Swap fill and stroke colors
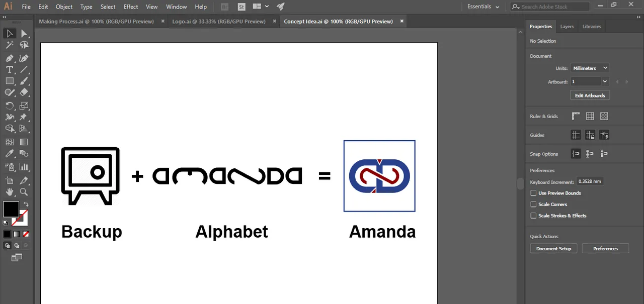Image resolution: width=644 pixels, height=304 pixels. pos(26,204)
